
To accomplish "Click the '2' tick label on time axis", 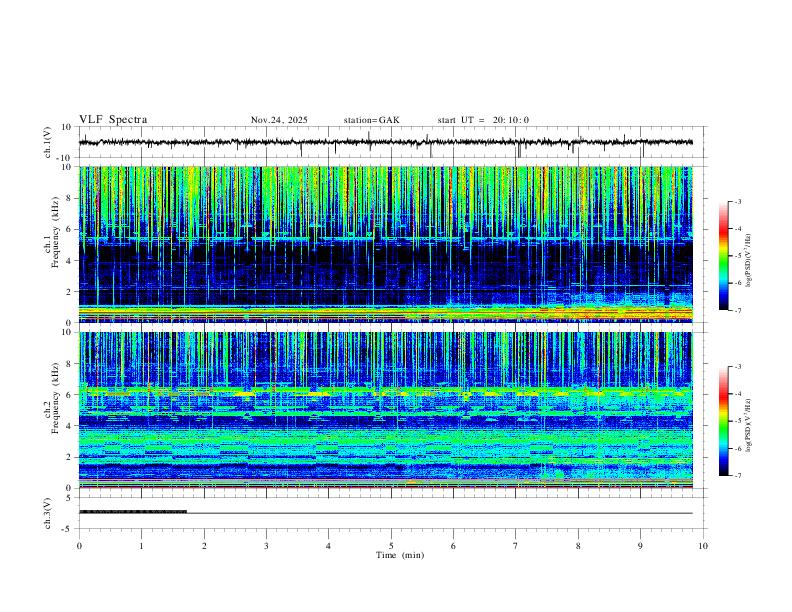I will coord(204,546).
